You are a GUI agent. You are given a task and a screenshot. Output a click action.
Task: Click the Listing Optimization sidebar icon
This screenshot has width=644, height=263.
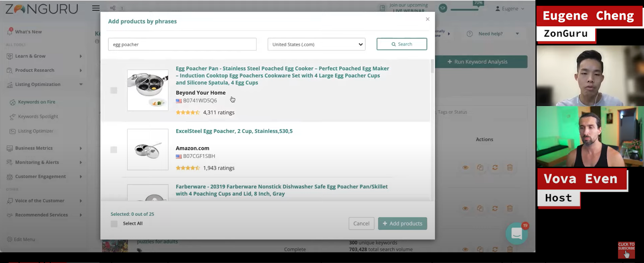tap(10, 85)
